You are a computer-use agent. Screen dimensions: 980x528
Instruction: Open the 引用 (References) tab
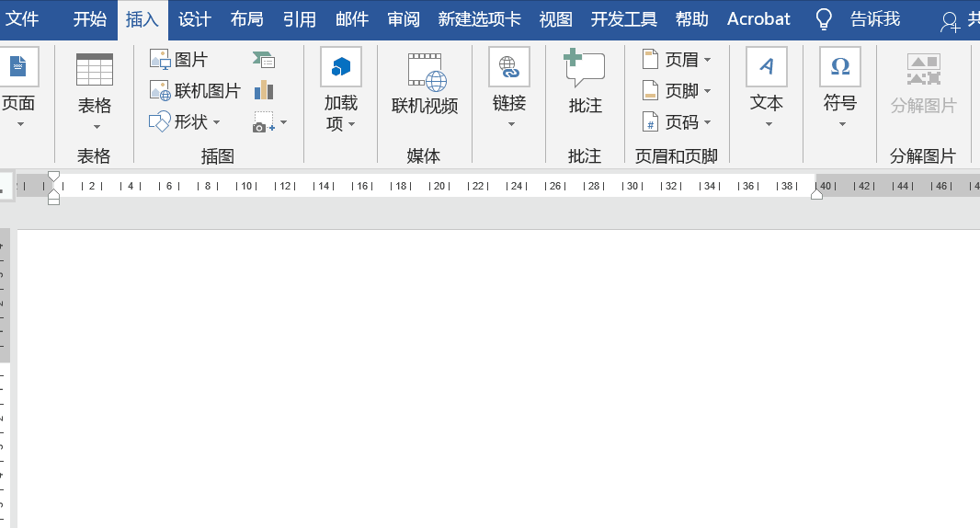click(x=300, y=19)
